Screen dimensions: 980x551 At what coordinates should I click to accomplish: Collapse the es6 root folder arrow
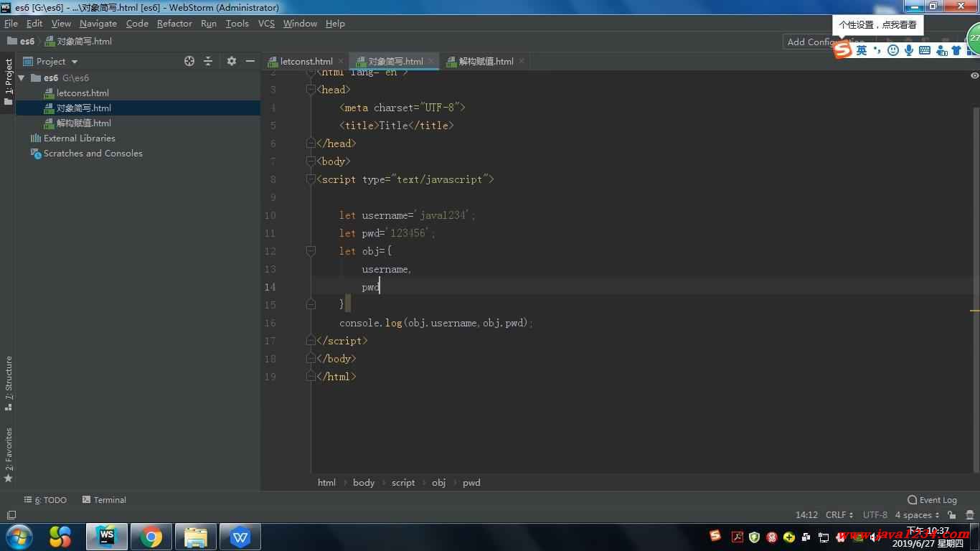click(x=22, y=77)
